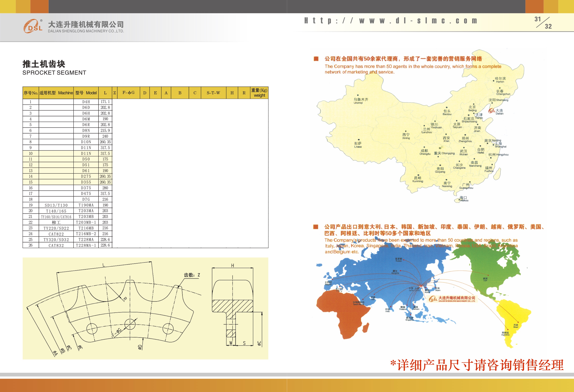Select machine cell TY320/SD32
This screenshot has height=392, width=574.
tap(56, 240)
